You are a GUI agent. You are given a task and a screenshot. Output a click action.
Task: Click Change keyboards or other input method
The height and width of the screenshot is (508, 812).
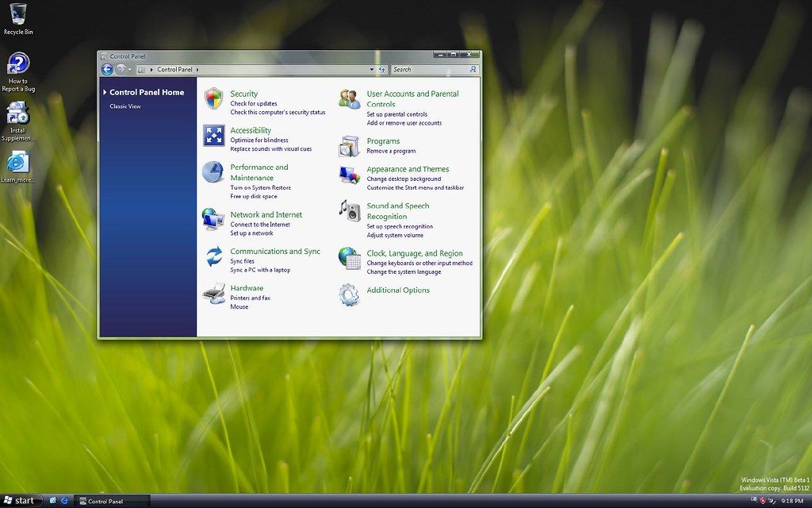coord(419,264)
